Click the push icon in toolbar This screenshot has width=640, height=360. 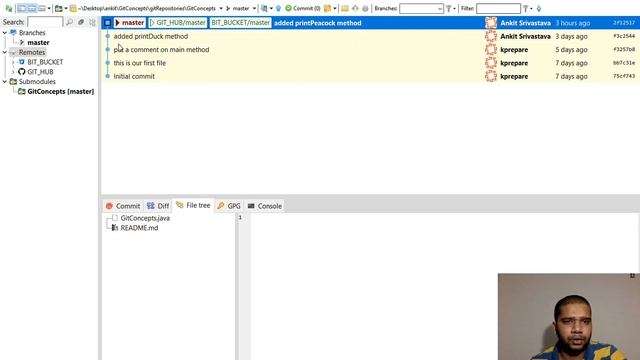278,9
